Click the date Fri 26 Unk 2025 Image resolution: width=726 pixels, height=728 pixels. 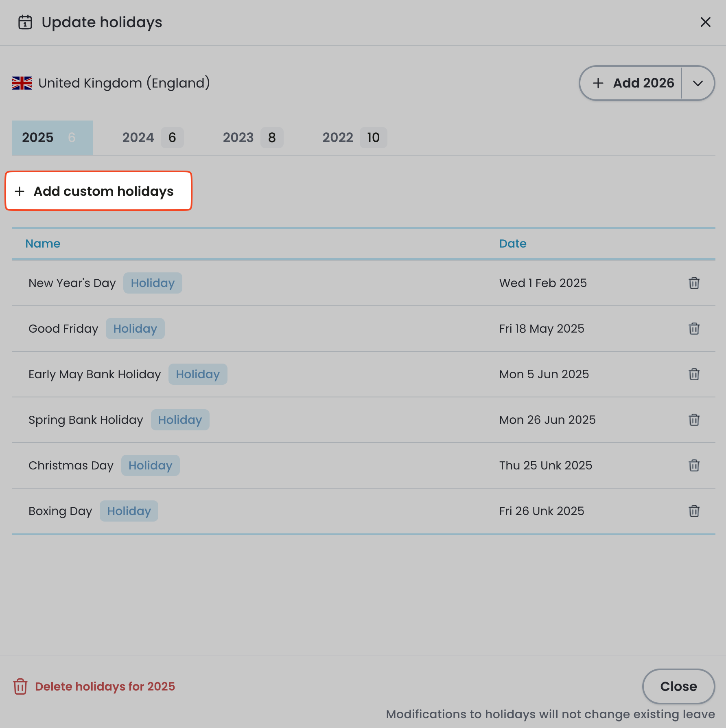pos(542,511)
